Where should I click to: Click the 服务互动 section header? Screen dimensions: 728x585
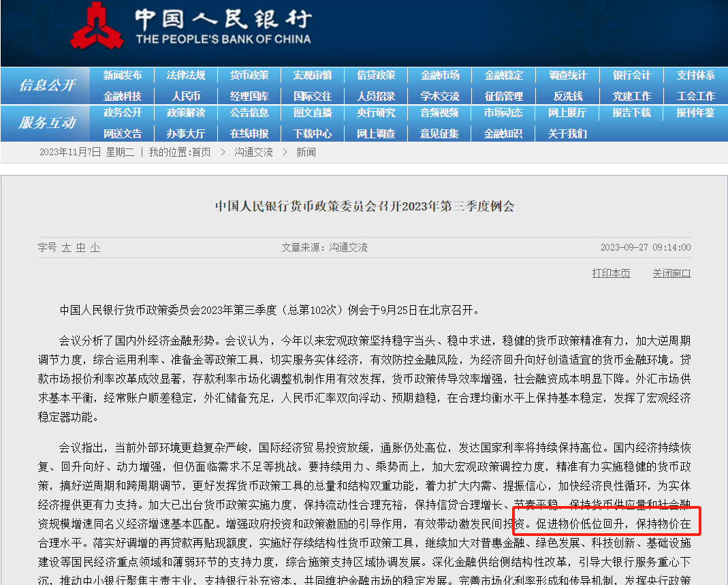47,123
